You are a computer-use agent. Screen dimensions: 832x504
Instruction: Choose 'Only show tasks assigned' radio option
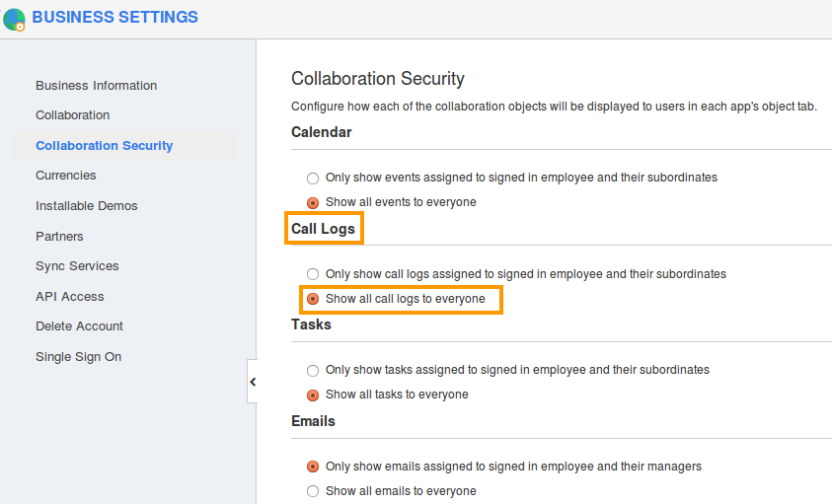click(313, 371)
